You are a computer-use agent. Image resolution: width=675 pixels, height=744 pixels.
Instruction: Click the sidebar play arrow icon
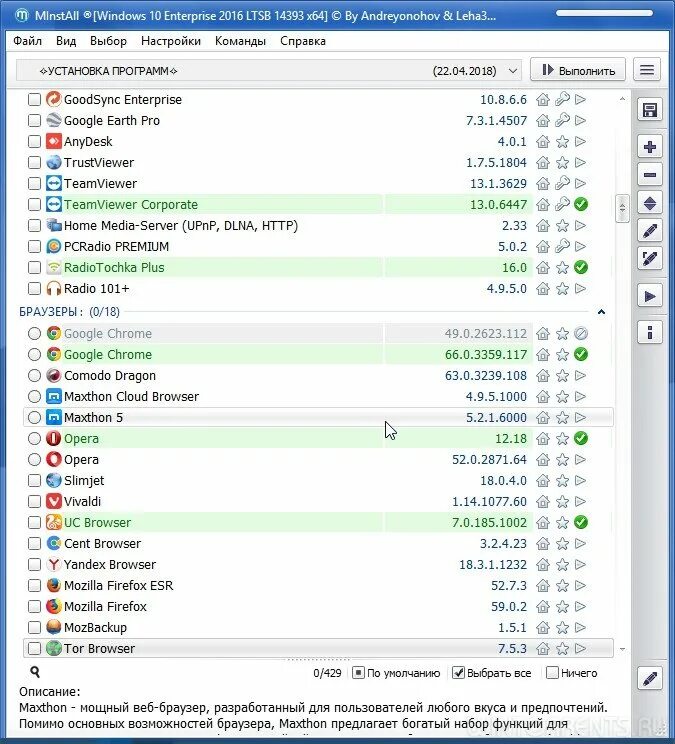tap(649, 297)
